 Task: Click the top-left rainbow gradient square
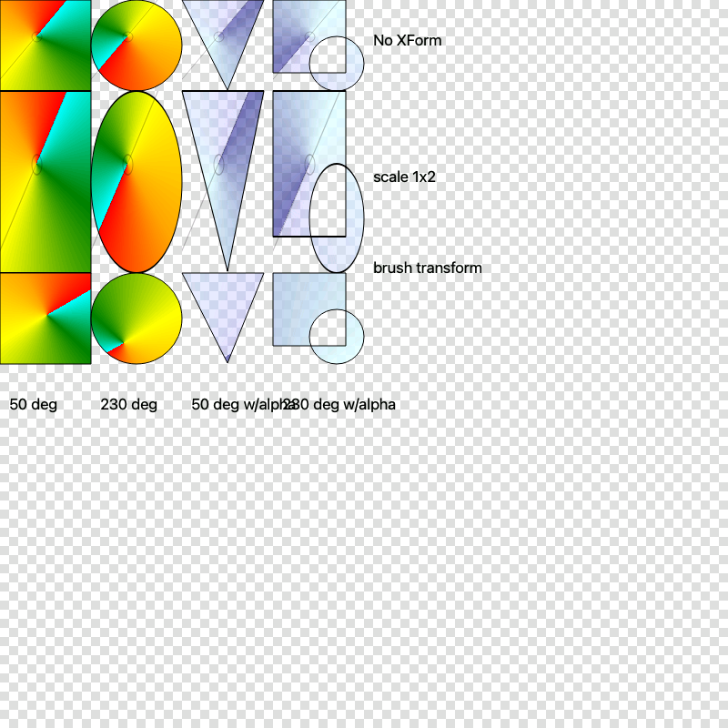coord(45,45)
